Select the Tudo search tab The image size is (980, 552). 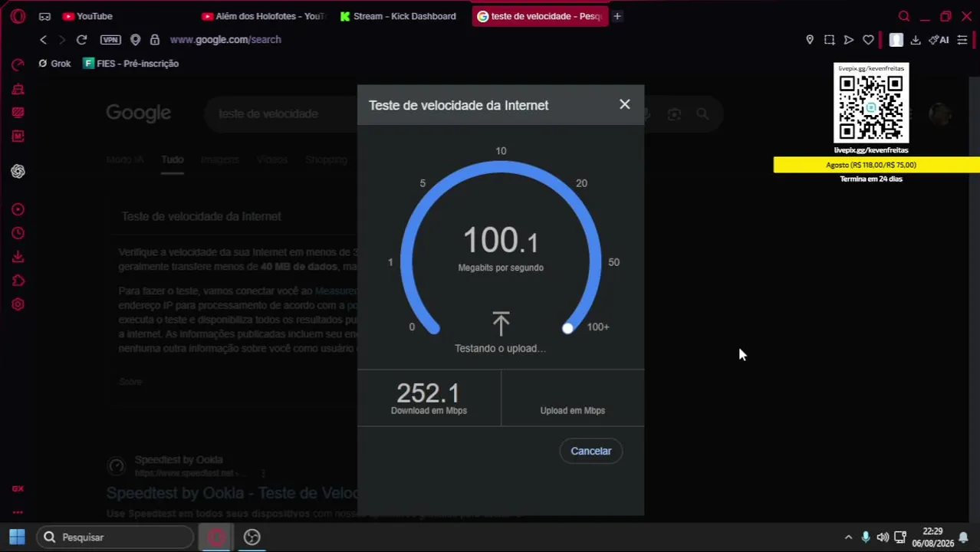point(173,159)
